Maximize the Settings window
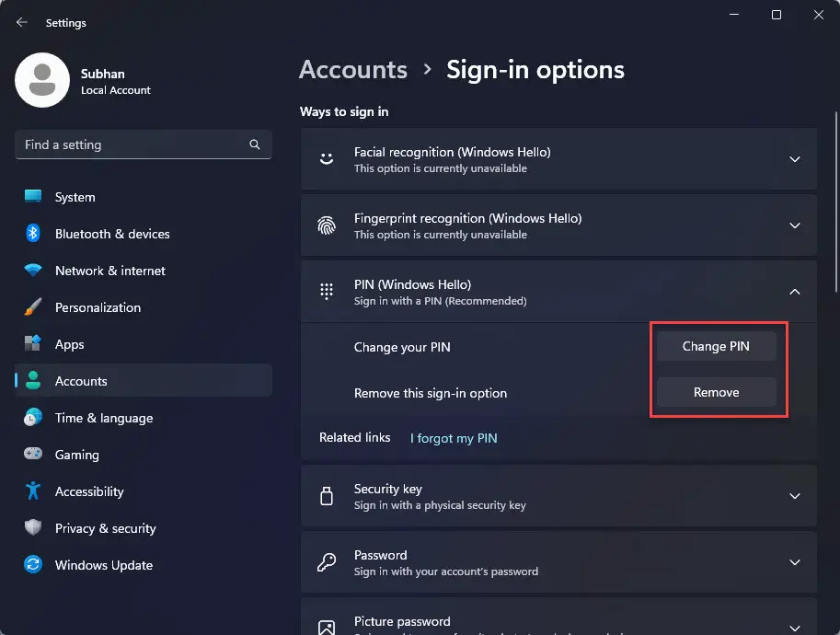This screenshot has width=840, height=635. [x=776, y=15]
